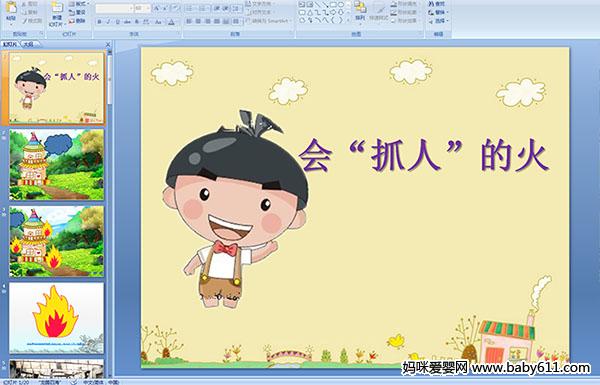Click the Find icon in the editing group

coord(437,4)
